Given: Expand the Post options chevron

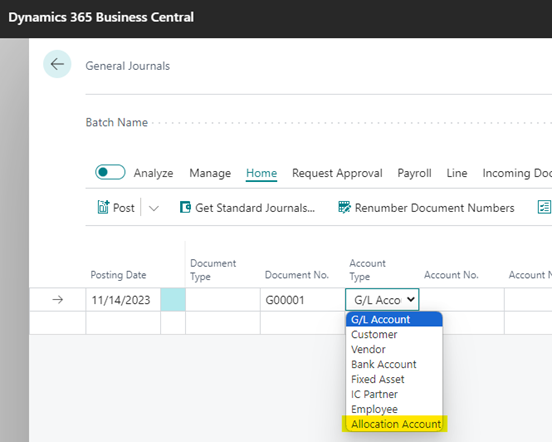Looking at the screenshot, I should pos(153,208).
